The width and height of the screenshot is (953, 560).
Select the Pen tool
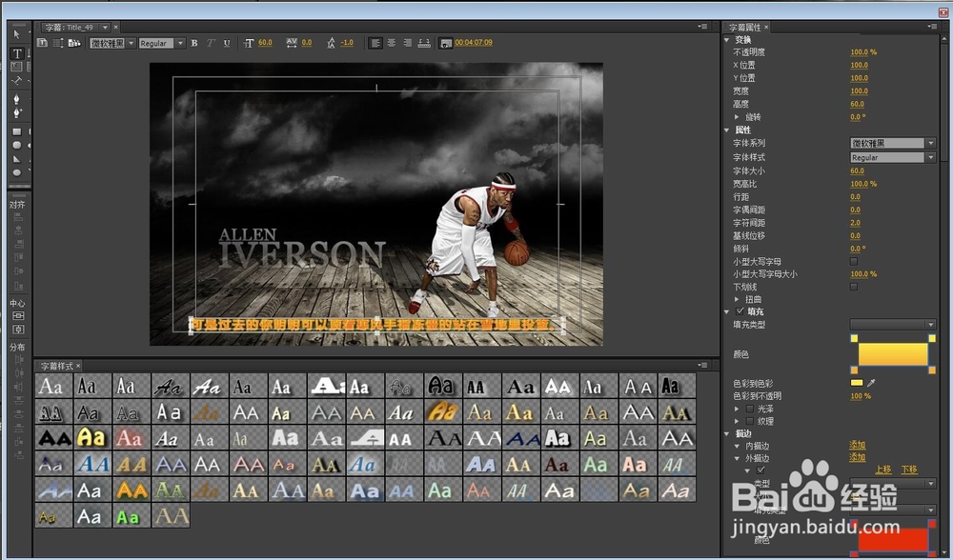pyautogui.click(x=17, y=99)
